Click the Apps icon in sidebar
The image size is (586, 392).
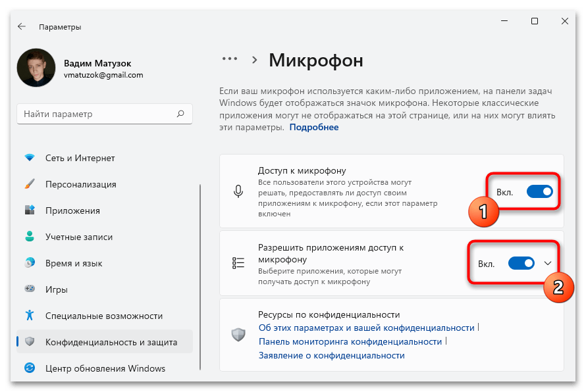pos(30,210)
